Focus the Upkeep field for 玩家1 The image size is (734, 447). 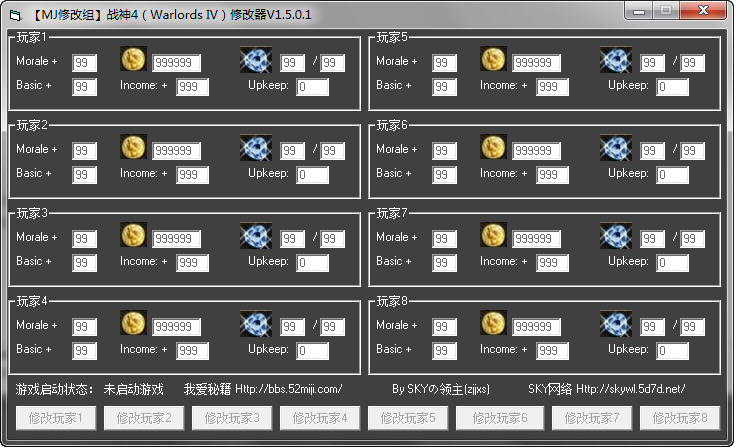coord(312,87)
